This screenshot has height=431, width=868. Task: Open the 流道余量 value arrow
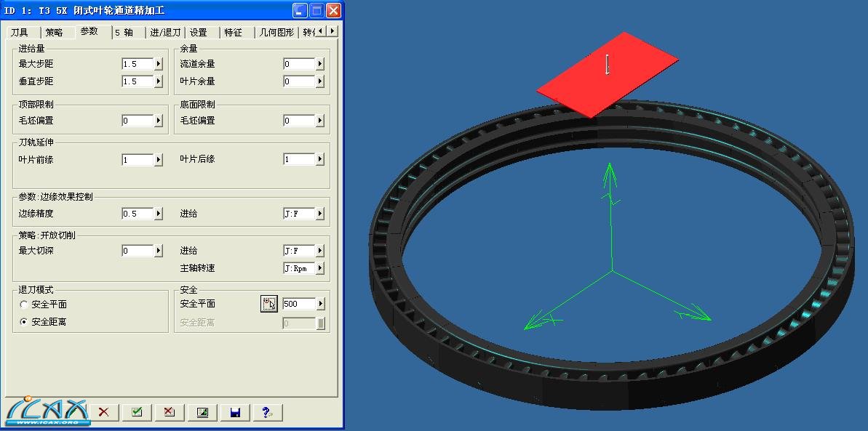coord(320,64)
